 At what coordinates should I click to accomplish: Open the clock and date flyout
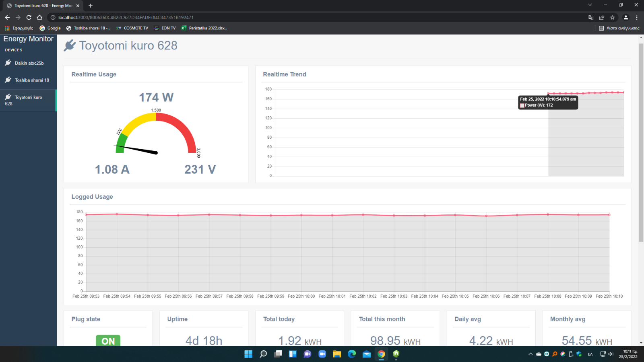[628, 354]
